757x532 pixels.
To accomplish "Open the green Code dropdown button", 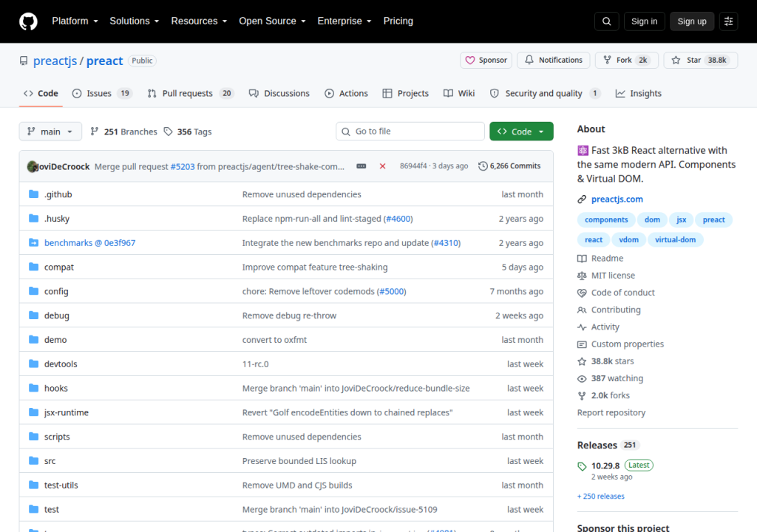I will click(521, 132).
